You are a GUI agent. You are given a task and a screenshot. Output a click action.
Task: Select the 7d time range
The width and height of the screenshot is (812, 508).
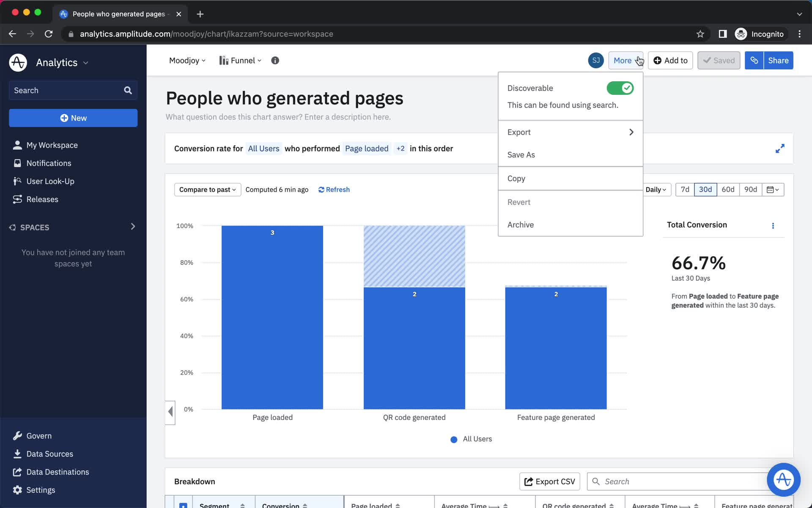click(x=685, y=189)
